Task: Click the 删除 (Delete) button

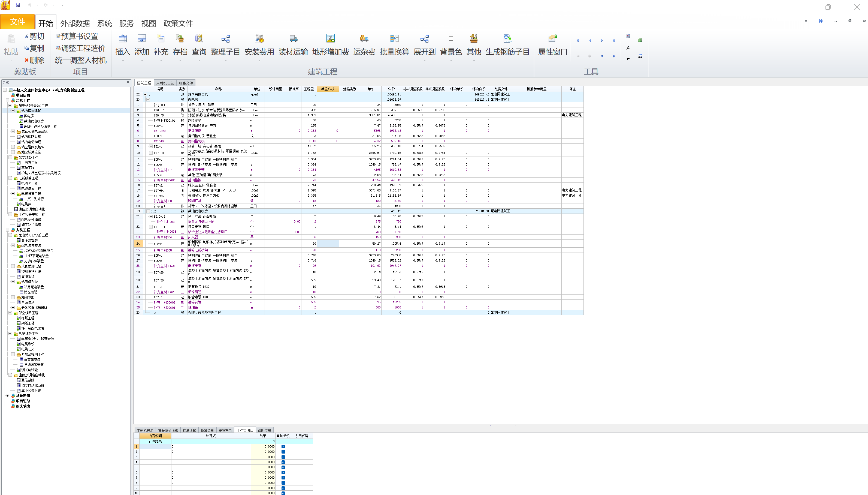Action: (x=34, y=60)
